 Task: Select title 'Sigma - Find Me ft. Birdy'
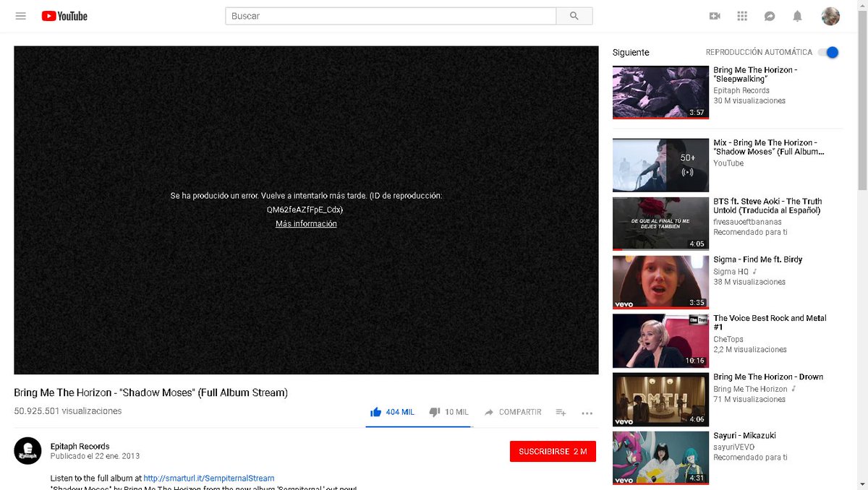[x=758, y=259]
